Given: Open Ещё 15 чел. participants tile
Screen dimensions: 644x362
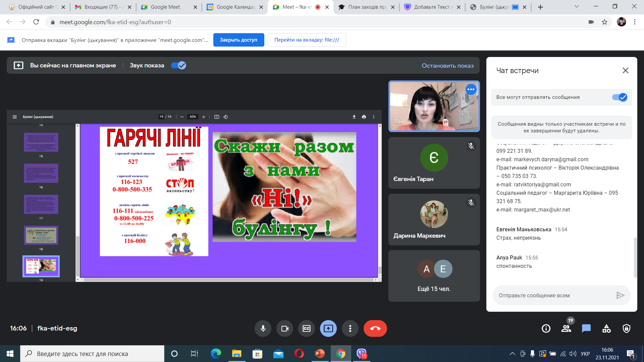Looking at the screenshot, I should click(434, 276).
